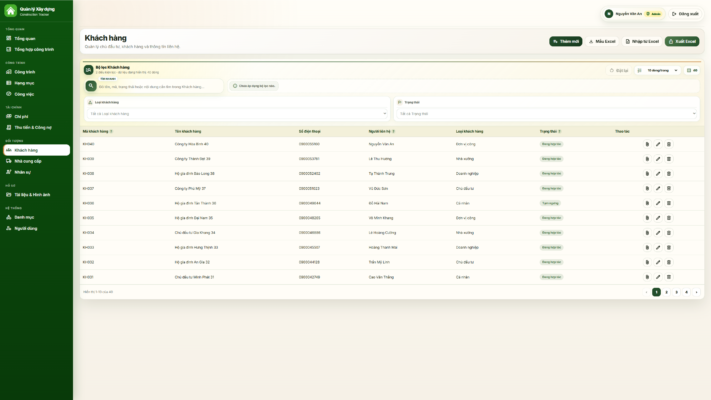Click customer name Hộ gia đình Hưng Thịnh 33
The image size is (711, 400).
click(196, 248)
